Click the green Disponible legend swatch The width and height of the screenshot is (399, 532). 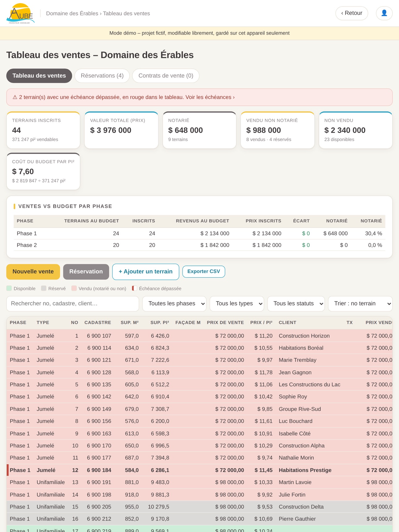tap(9, 288)
